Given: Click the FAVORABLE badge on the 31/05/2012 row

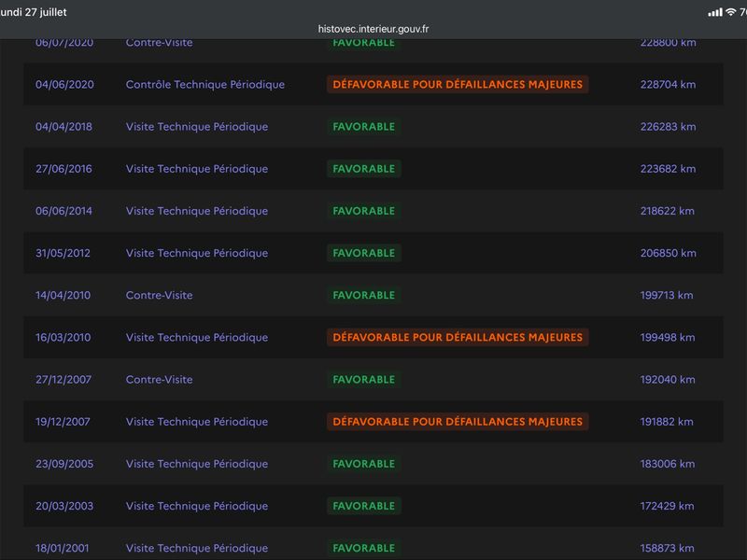Looking at the screenshot, I should click(363, 253).
